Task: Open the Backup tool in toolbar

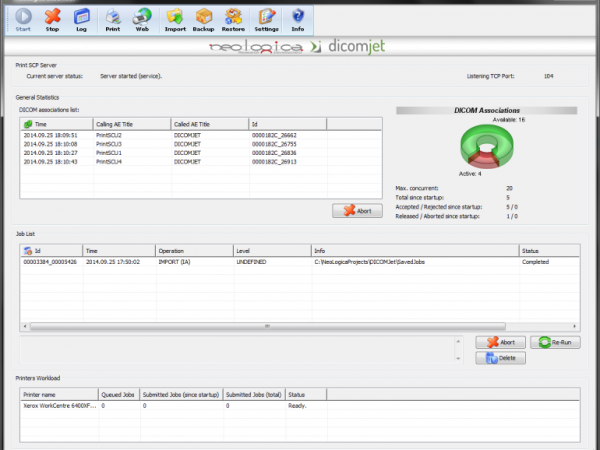Action: 204,19
